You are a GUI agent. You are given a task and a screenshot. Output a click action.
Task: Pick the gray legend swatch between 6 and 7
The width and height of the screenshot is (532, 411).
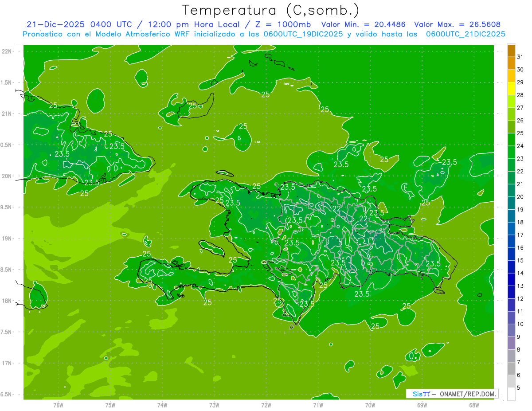coord(511,369)
